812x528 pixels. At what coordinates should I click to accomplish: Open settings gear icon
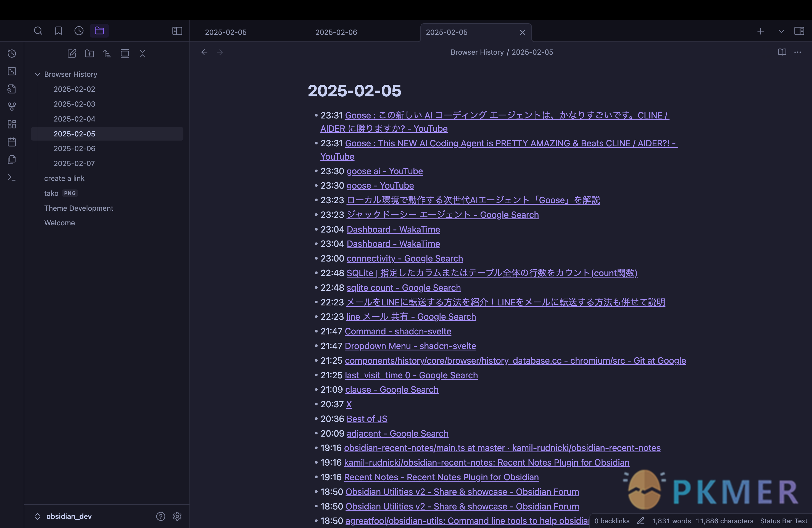(177, 516)
